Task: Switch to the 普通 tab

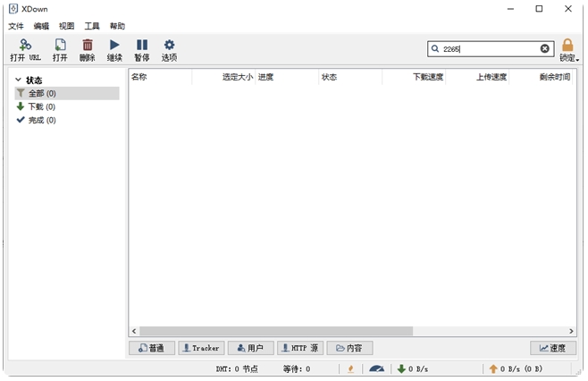Action: point(152,348)
